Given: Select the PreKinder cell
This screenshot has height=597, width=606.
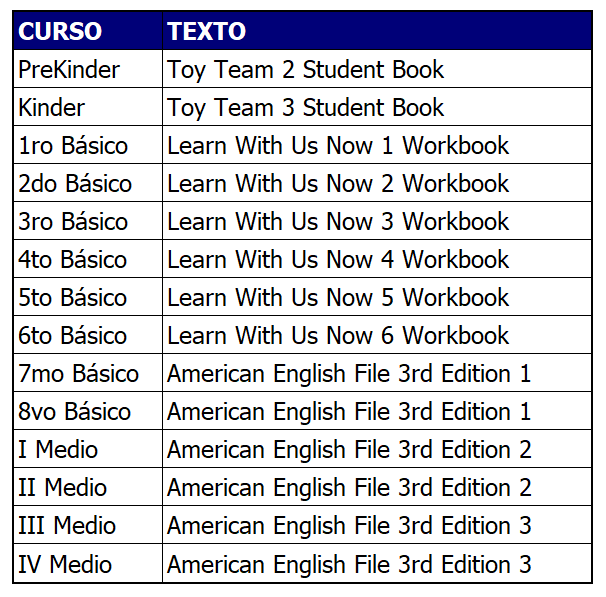Looking at the screenshot, I should [x=69, y=70].
